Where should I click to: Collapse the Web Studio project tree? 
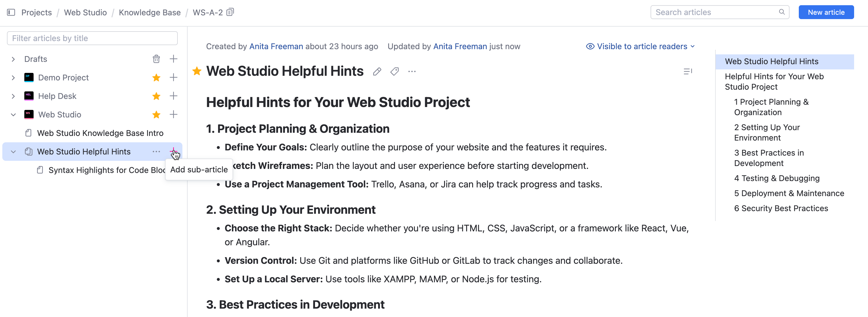click(13, 115)
